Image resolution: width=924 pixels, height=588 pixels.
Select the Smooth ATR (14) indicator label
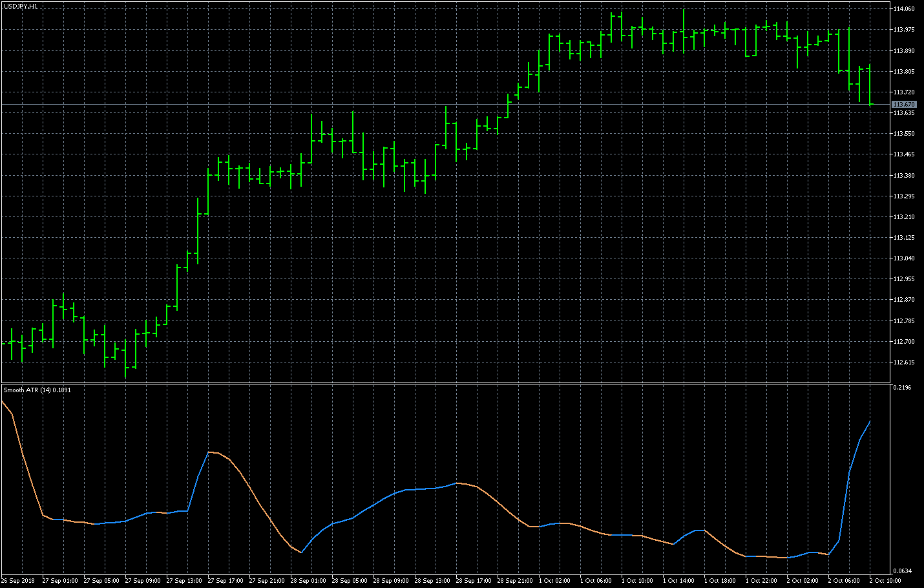pos(37,390)
